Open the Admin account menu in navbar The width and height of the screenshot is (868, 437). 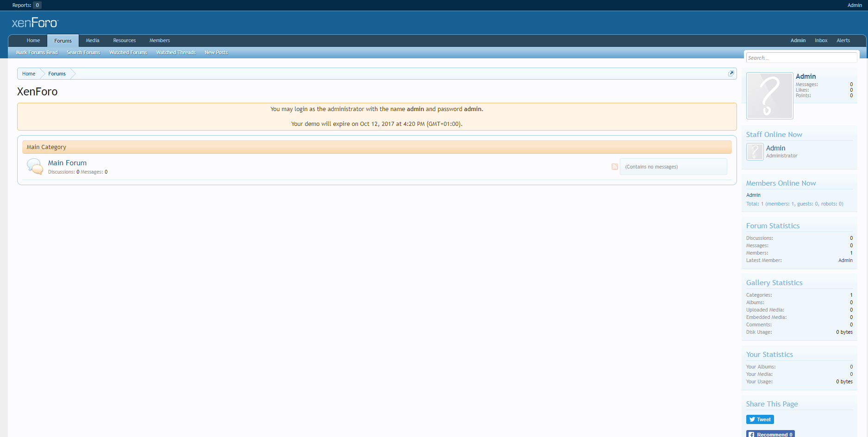pyautogui.click(x=798, y=41)
